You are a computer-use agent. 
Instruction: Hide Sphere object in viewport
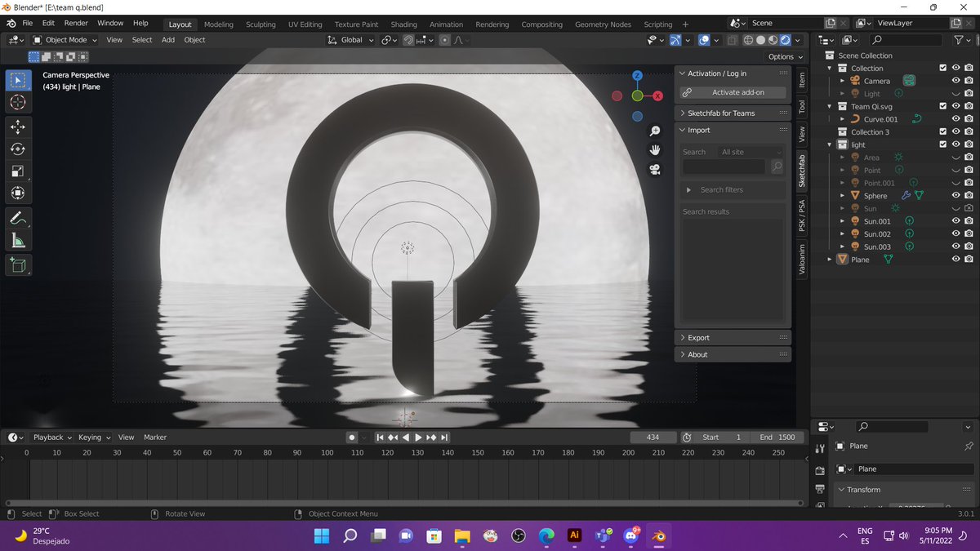(x=955, y=195)
